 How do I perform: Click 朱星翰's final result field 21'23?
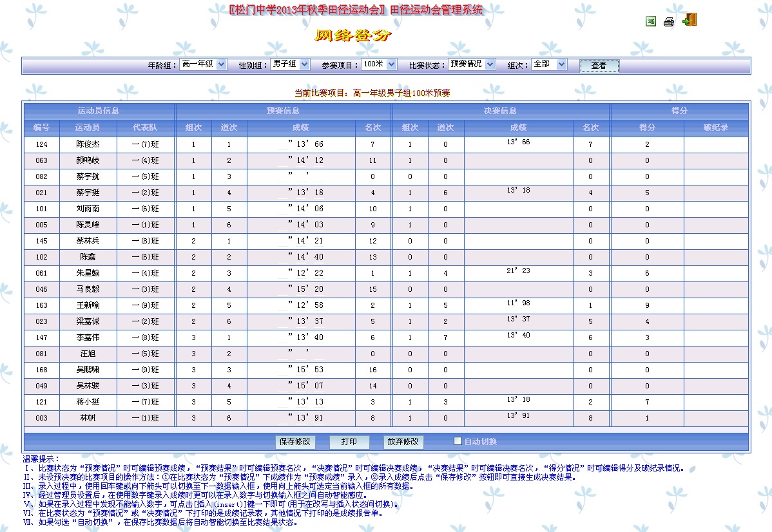point(519,271)
